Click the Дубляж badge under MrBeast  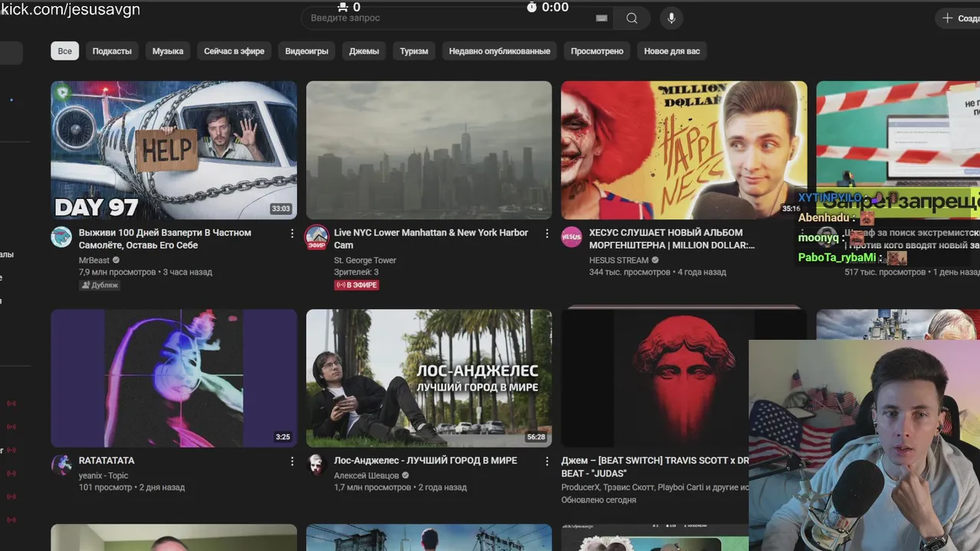[x=100, y=285]
